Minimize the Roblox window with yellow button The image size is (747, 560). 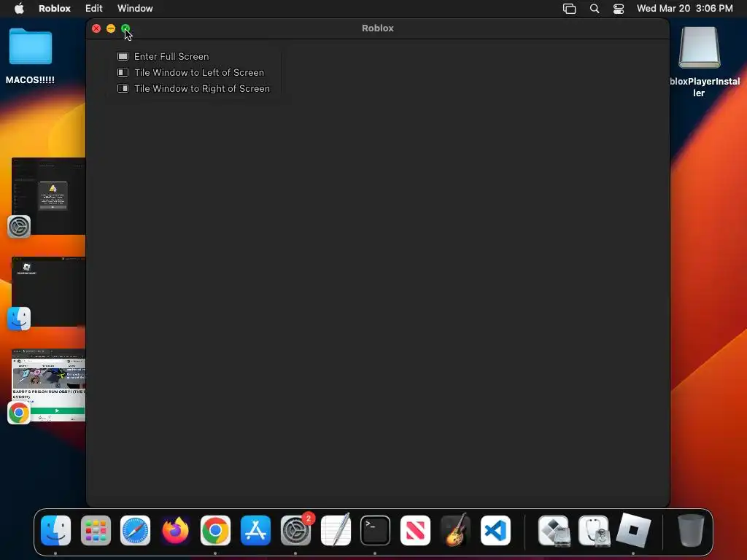111,28
